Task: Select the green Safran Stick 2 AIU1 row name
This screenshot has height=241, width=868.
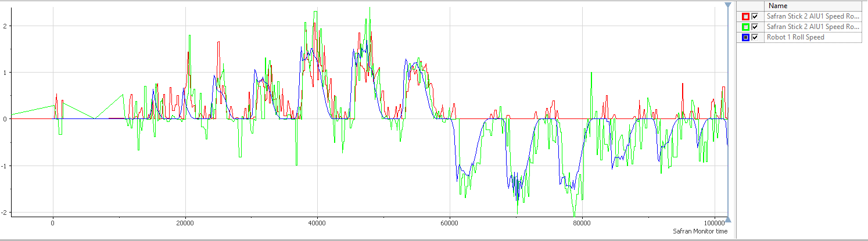Action: 812,27
